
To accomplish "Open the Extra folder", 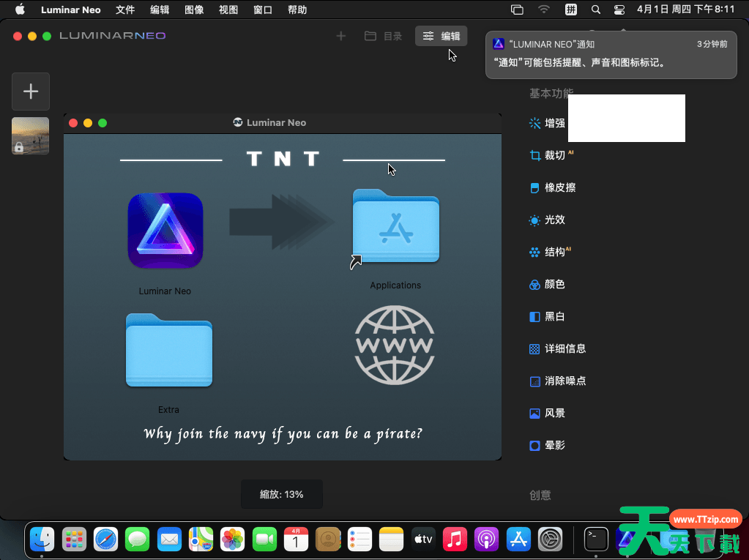I will point(169,351).
